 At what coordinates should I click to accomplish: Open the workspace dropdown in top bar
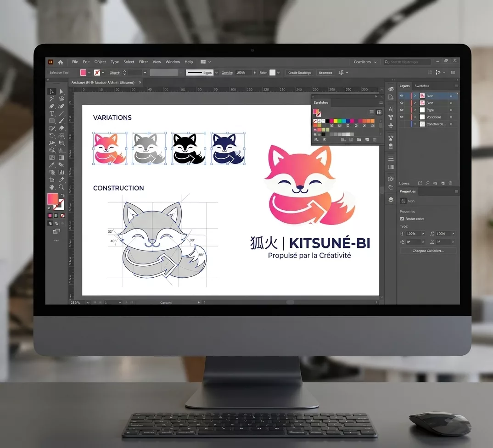coord(365,62)
